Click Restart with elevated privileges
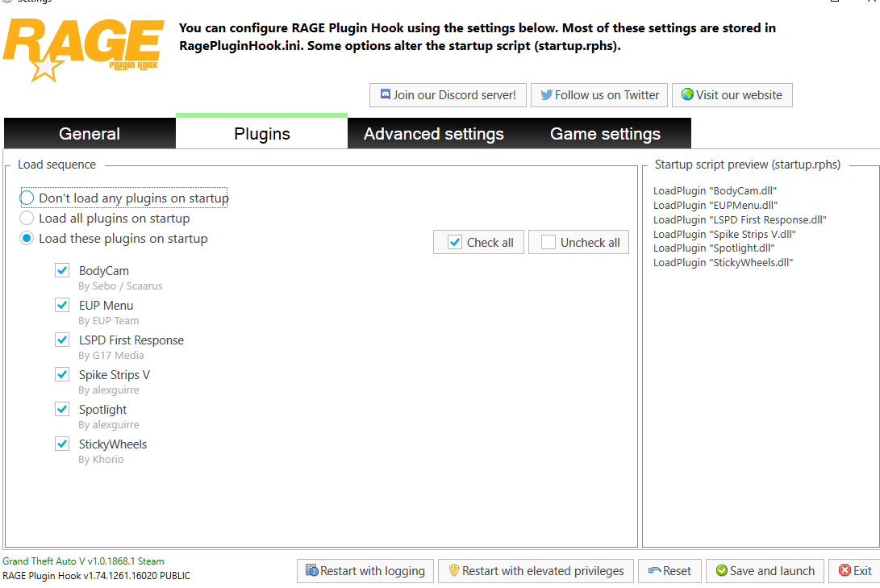 click(x=536, y=570)
